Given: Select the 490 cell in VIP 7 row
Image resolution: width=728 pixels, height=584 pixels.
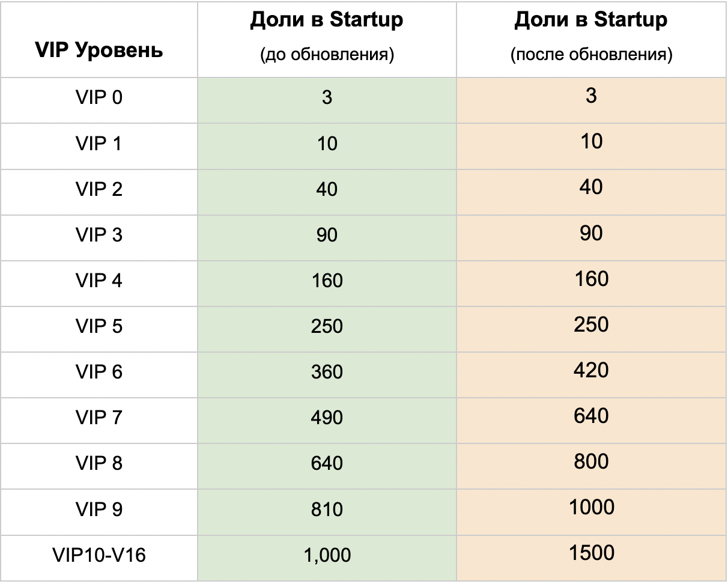Looking at the screenshot, I should click(327, 418).
